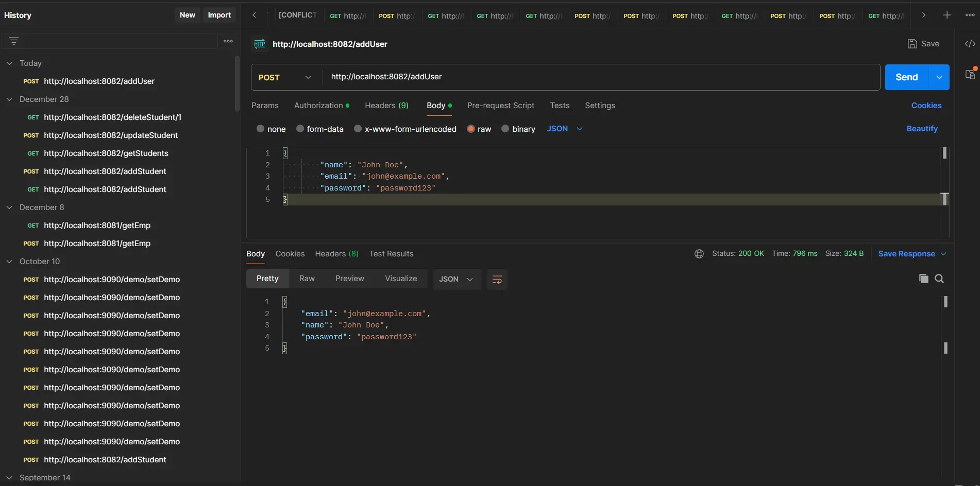Open the Test Results tab

click(391, 253)
